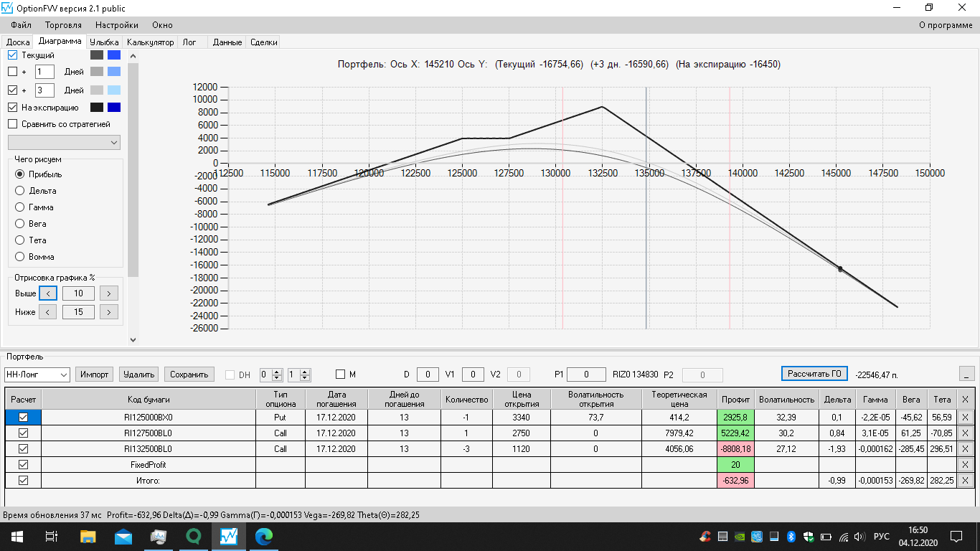Increase the Ниже percentage with right arrow
Image resolution: width=980 pixels, height=551 pixels.
pos(109,312)
